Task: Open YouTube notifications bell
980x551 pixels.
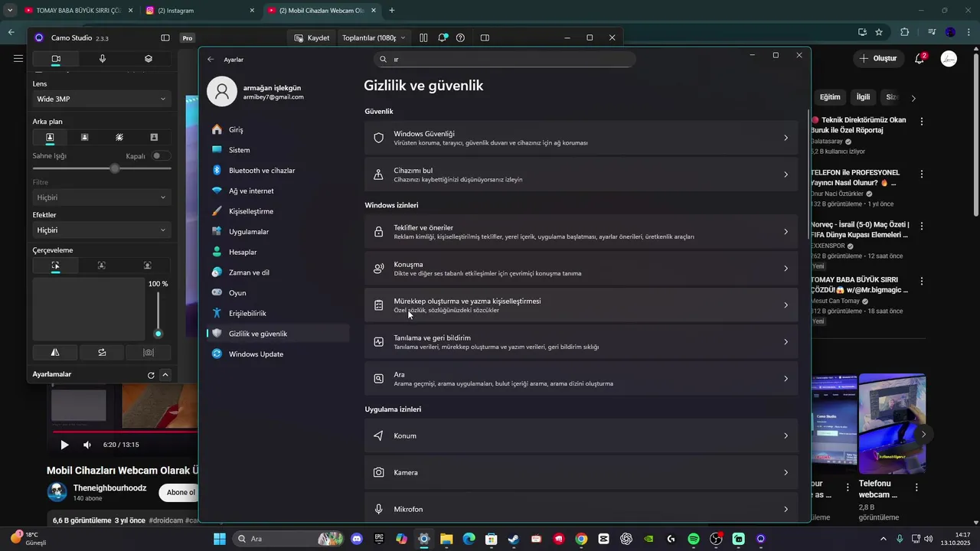Action: click(x=920, y=58)
